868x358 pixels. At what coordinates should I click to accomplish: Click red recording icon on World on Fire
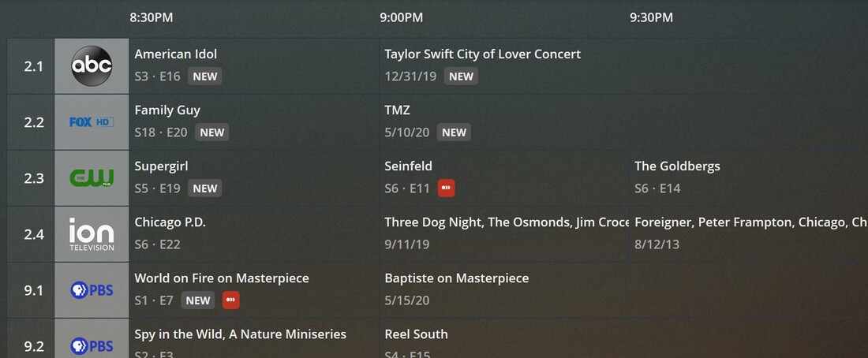(x=230, y=300)
